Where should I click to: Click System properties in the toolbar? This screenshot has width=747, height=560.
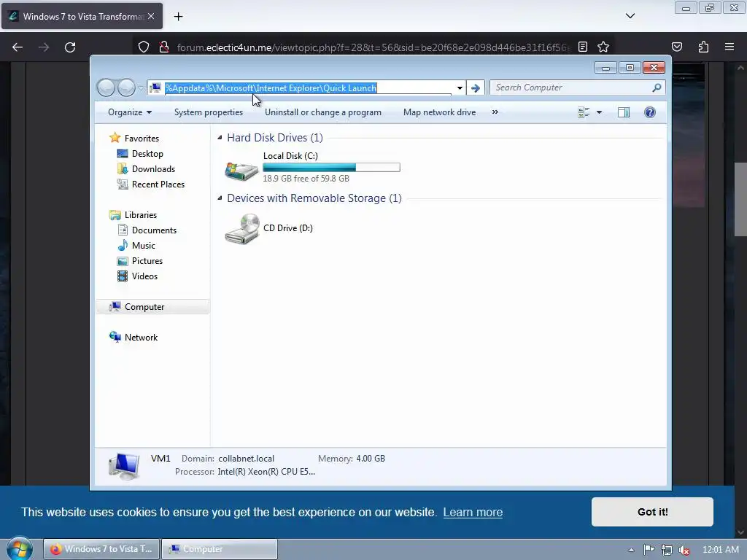coord(208,112)
